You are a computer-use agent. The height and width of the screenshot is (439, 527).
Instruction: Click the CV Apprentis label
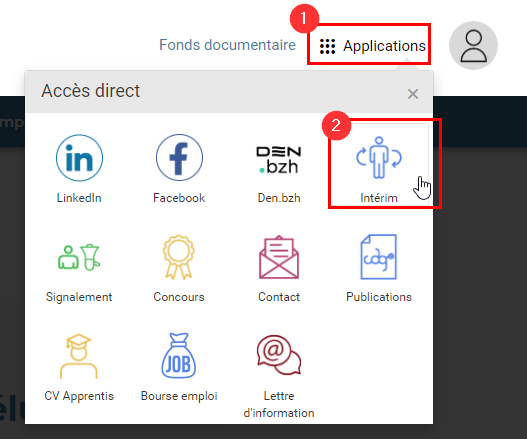click(79, 396)
